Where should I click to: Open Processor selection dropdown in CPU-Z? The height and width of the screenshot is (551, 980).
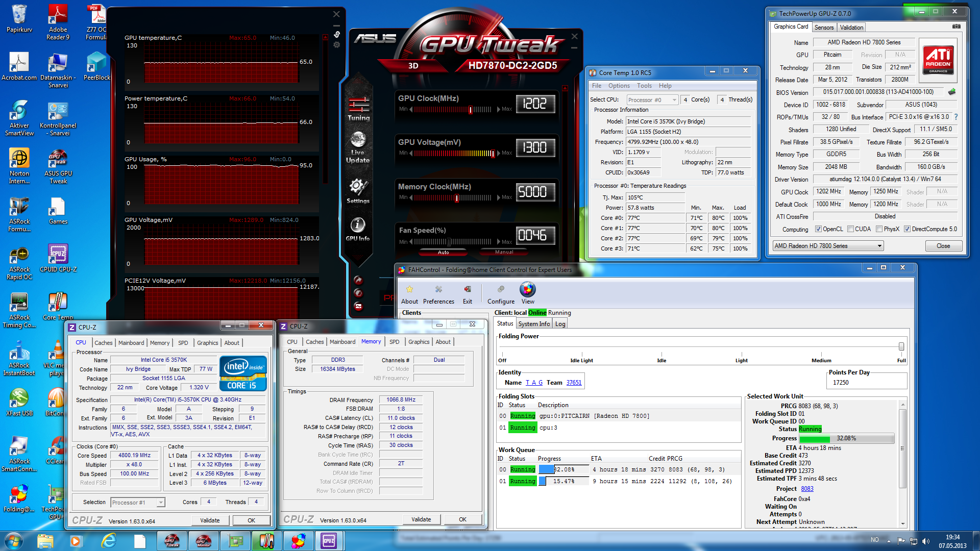click(x=138, y=503)
